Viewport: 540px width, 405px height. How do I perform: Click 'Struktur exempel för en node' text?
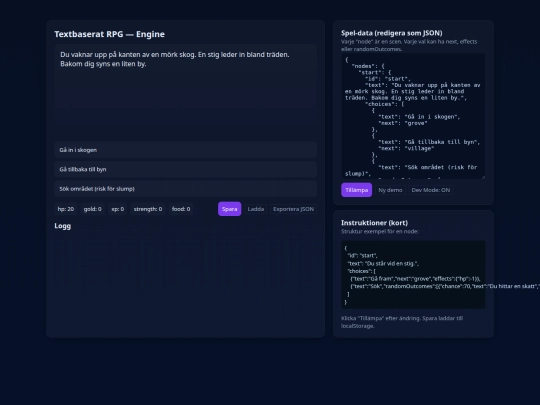click(x=380, y=231)
